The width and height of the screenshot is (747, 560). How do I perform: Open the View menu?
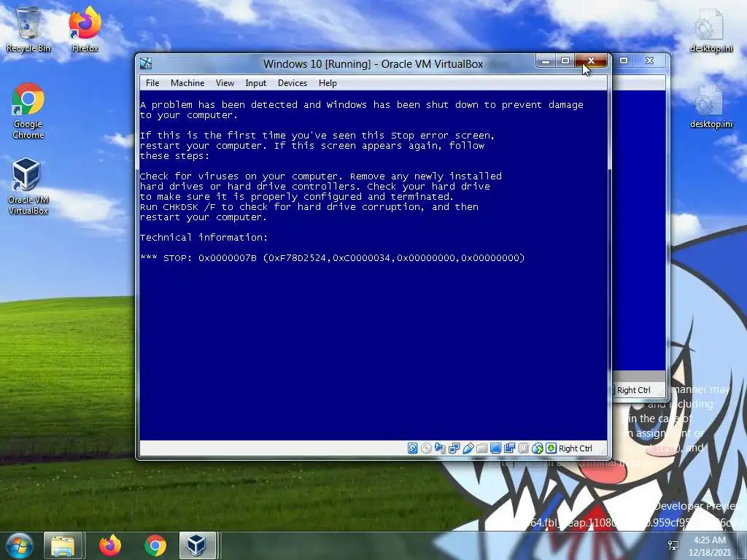(x=225, y=83)
